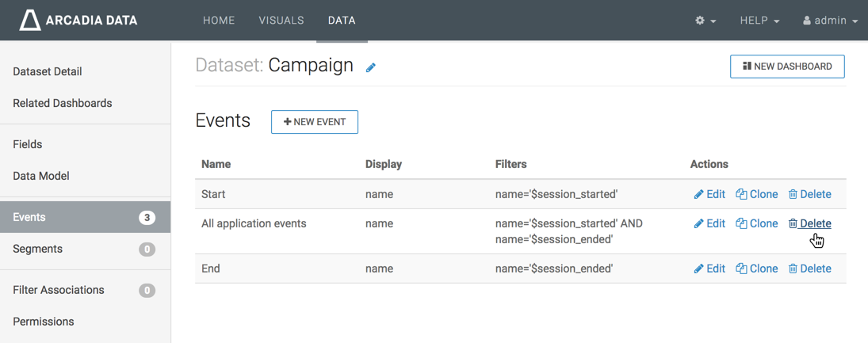
Task: Open the admin user dropdown
Action: pyautogui.click(x=830, y=21)
